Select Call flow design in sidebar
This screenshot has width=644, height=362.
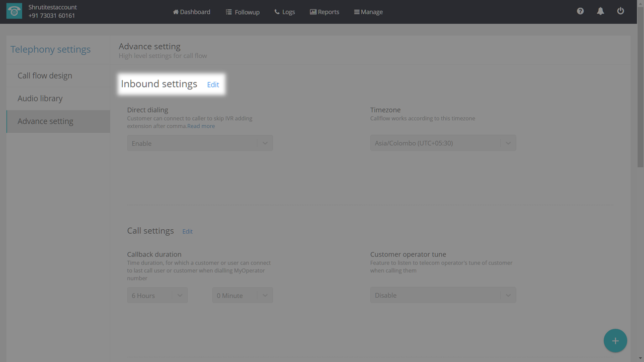(x=45, y=75)
